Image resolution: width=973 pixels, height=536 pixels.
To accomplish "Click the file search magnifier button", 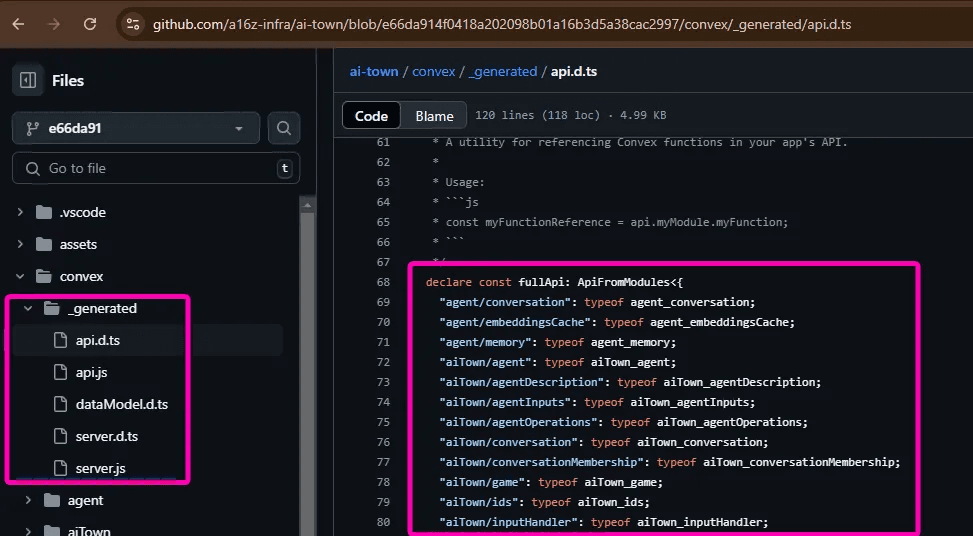I will coord(284,128).
